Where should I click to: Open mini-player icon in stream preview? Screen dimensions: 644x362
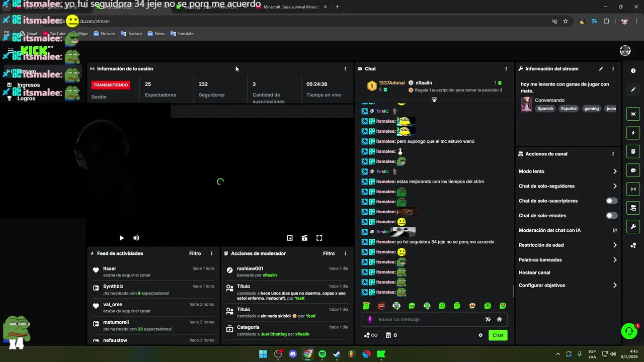[x=290, y=238]
